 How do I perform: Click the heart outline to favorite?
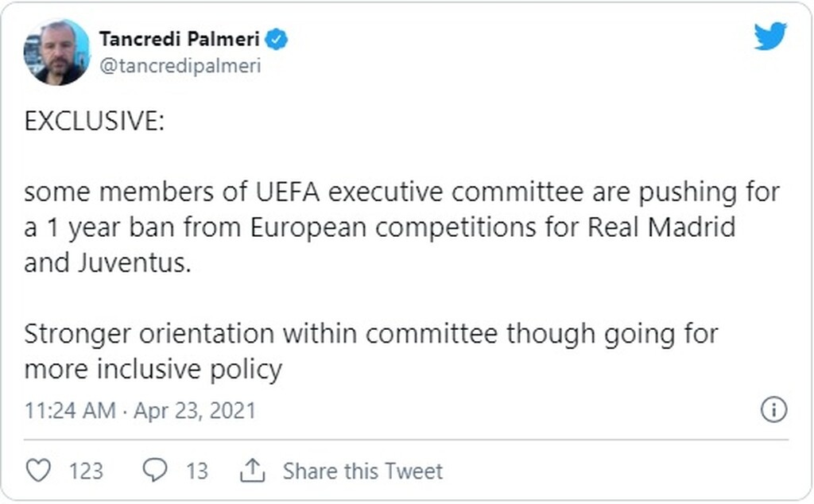click(37, 471)
